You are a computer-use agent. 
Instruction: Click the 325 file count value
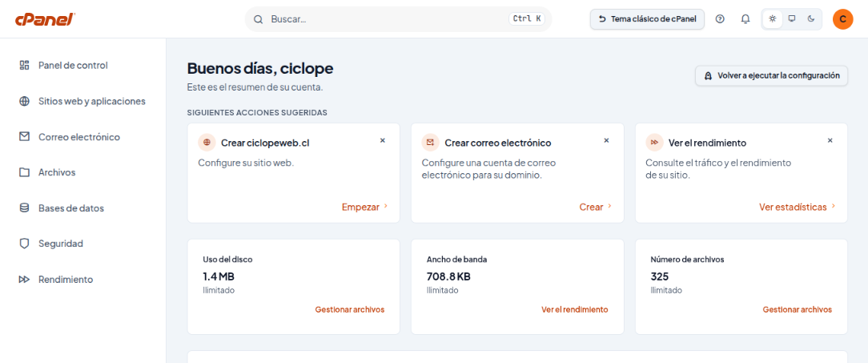tap(659, 276)
